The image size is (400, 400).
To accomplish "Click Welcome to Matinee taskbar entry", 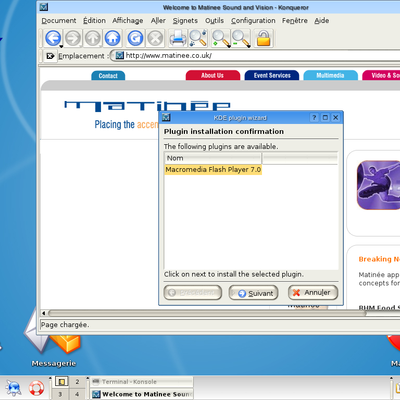I will click(x=141, y=394).
